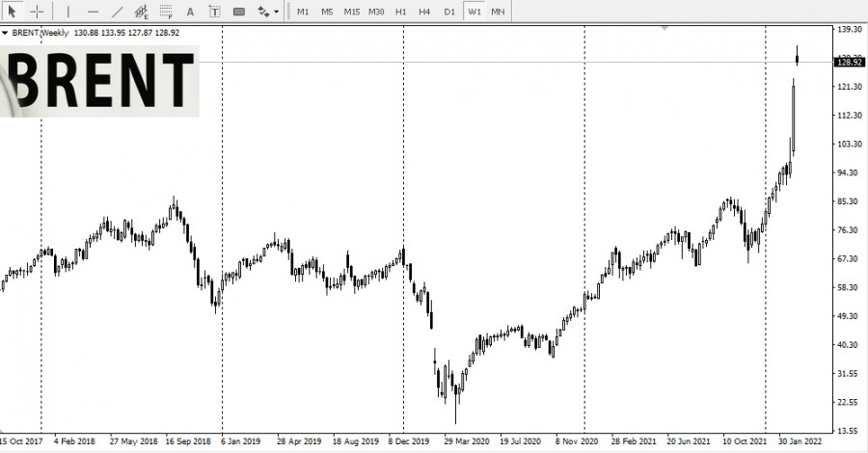The image size is (868, 453).
Task: Toggle the active W1 weekly timeframe
Action: [x=475, y=11]
